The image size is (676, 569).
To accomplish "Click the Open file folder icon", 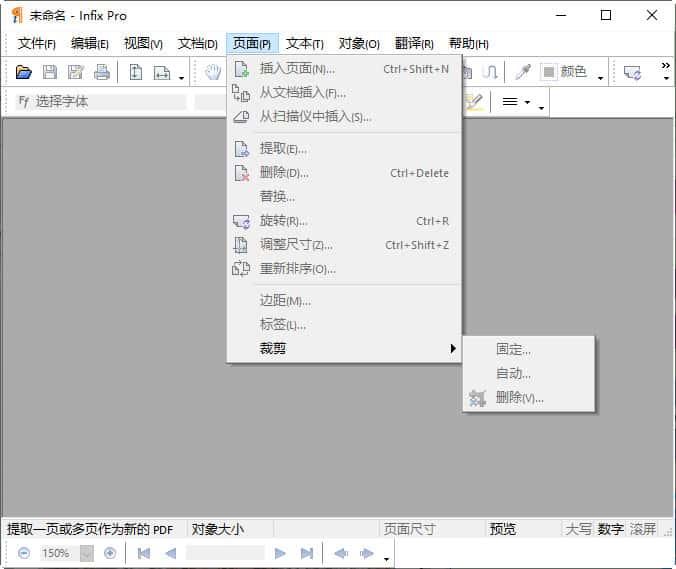I will coord(24,72).
